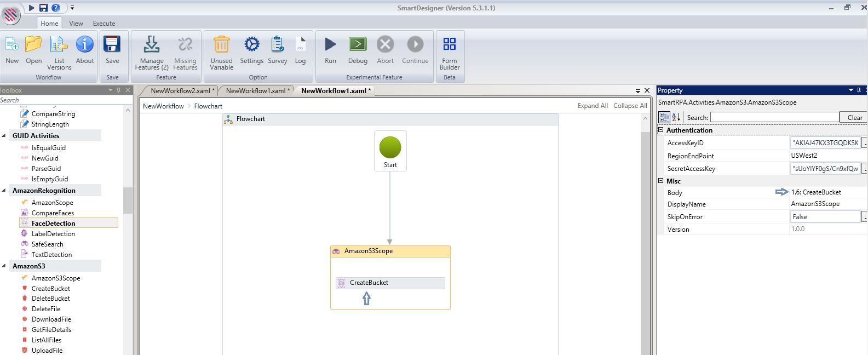Viewport: 868px width, 355px height.
Task: Click Expand All in designer
Action: pos(592,106)
